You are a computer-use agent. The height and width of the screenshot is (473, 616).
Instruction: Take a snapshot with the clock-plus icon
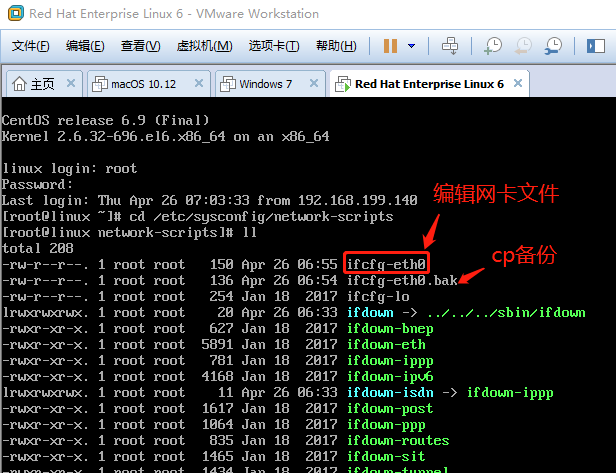tap(493, 46)
